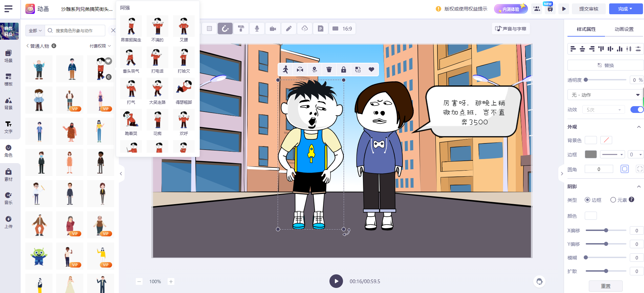
Task: Select the paint roller format tool
Action: pyautogui.click(x=241, y=29)
